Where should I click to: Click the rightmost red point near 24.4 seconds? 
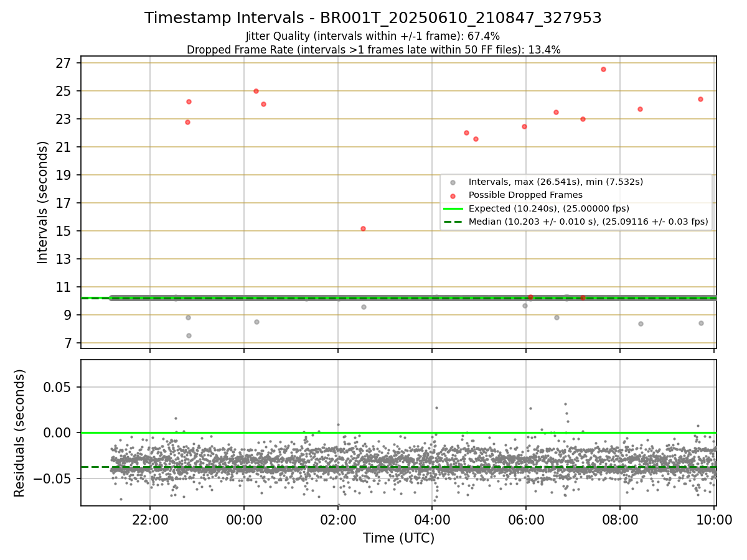[x=700, y=99]
